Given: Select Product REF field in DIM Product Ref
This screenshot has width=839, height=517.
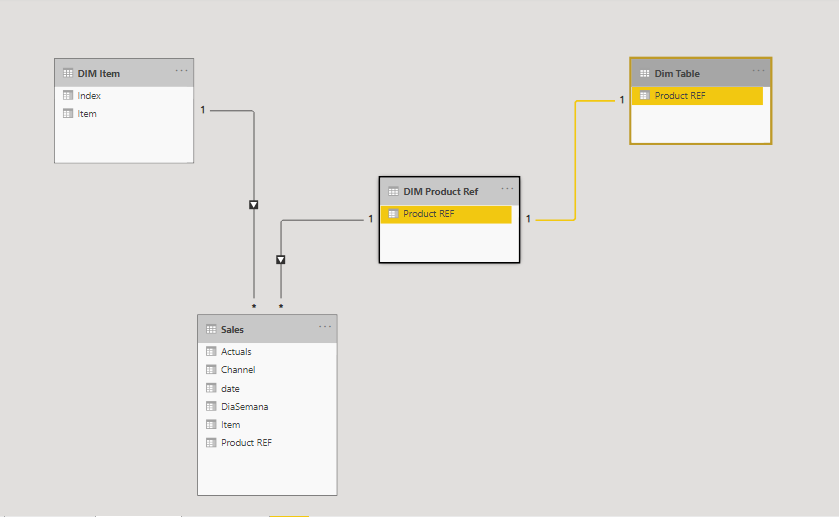Looking at the screenshot, I should point(446,214).
